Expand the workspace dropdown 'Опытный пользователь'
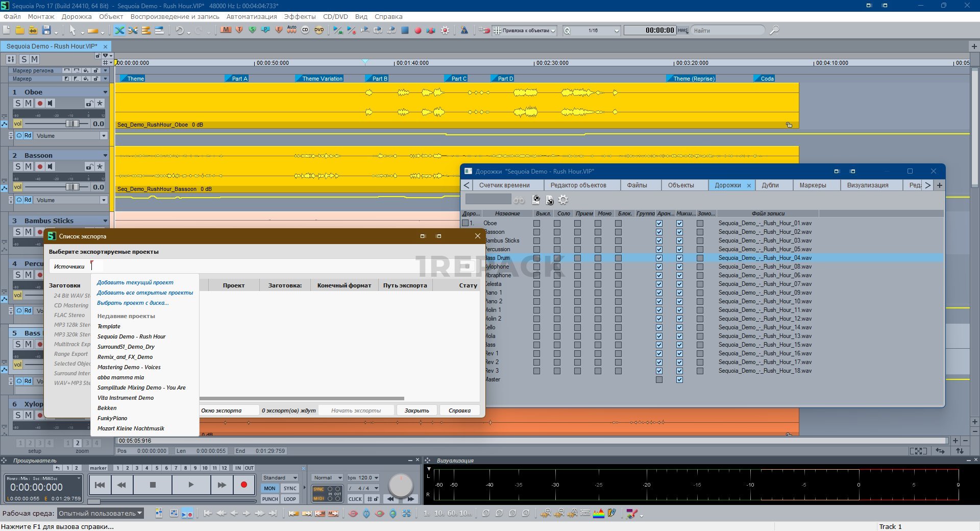Viewport: 980px width, 531px height. 100,513
